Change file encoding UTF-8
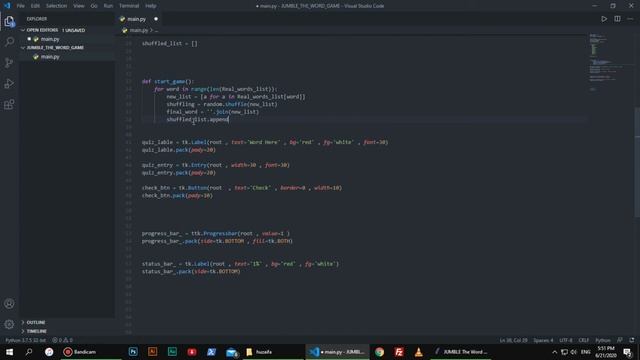Image resolution: width=640 pixels, height=360 pixels. pos(566,340)
